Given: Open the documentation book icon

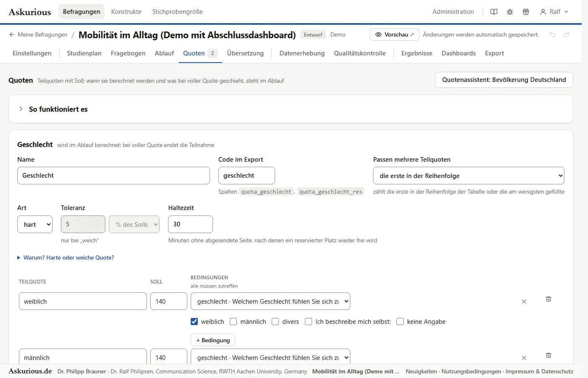Looking at the screenshot, I should click(x=494, y=12).
